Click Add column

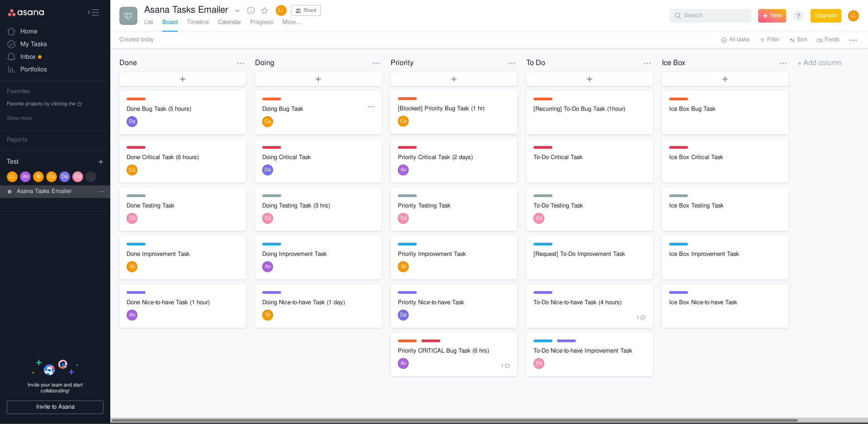(820, 63)
